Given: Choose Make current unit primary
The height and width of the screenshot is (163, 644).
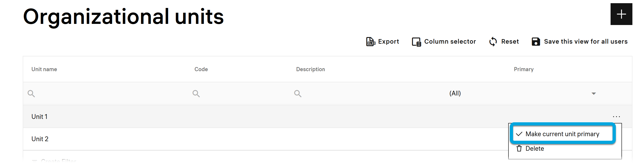Looking at the screenshot, I should pos(562,134).
